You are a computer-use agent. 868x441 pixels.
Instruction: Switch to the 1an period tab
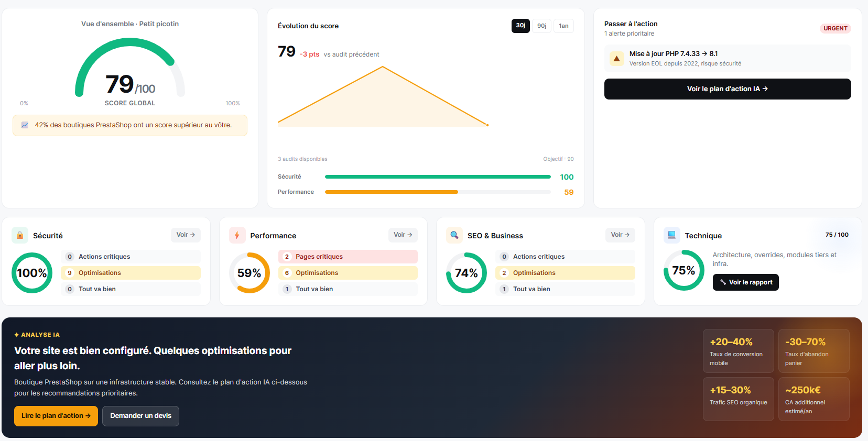(x=563, y=26)
